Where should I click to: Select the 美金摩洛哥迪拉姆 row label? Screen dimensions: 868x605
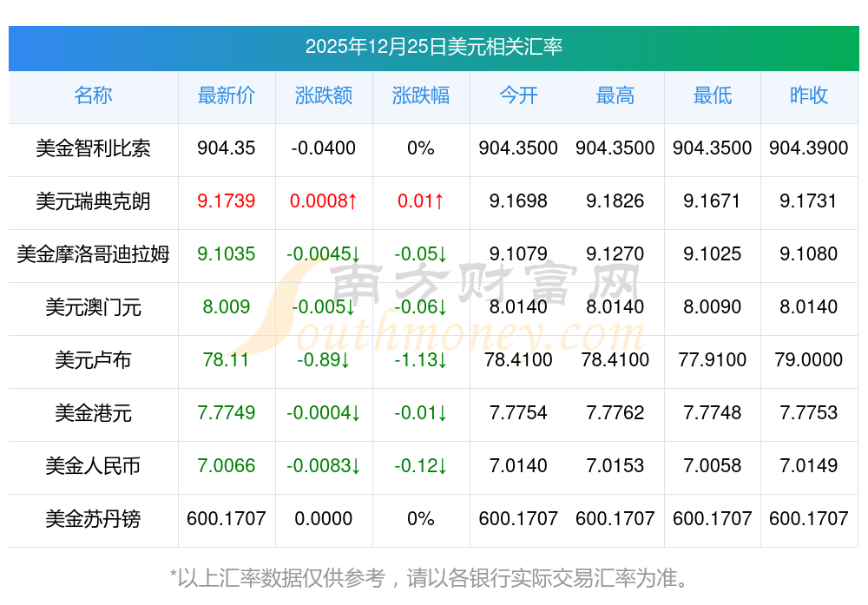[x=93, y=254]
